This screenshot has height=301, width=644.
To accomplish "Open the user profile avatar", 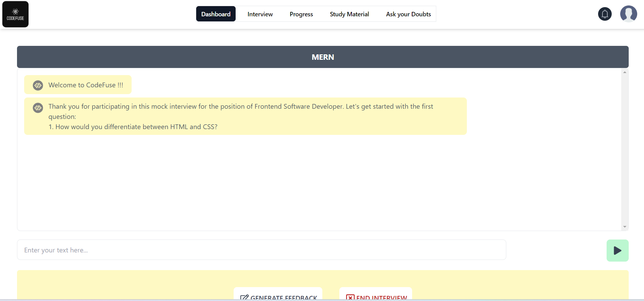I will tap(628, 14).
